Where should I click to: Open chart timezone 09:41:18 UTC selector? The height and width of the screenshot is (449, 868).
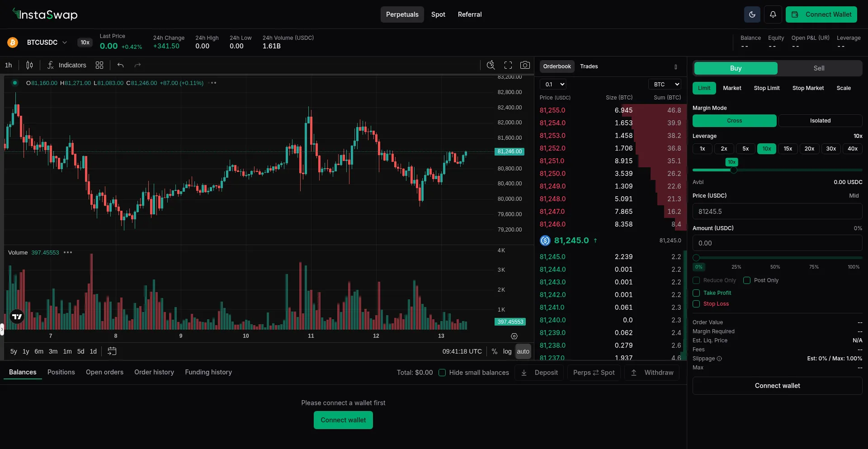point(462,351)
